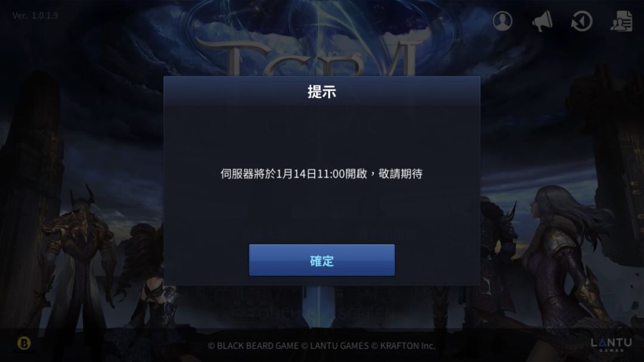Tap the LANTU Games logo
The image size is (644, 362).
point(611,344)
